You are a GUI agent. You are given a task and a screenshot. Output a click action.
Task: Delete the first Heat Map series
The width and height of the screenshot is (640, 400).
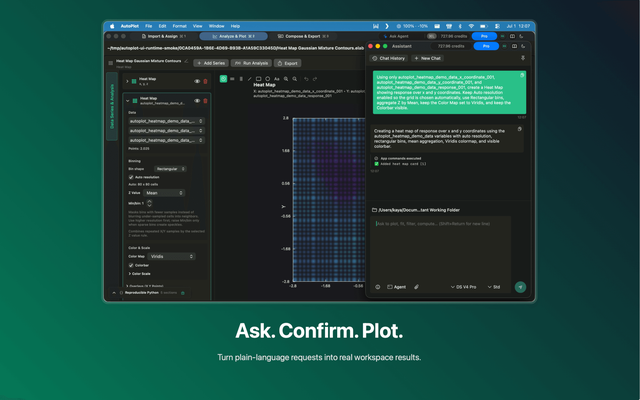205,81
